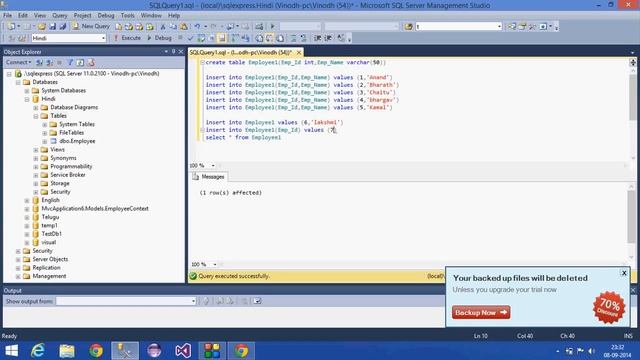
Task: Open the editor zoom 100% dropdown
Action: click(213, 165)
